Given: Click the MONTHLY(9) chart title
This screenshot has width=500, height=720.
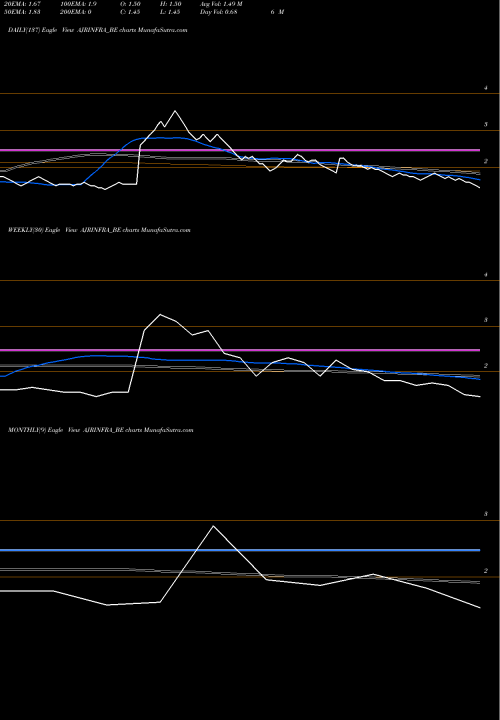Looking at the screenshot, I should pyautogui.click(x=101, y=430).
